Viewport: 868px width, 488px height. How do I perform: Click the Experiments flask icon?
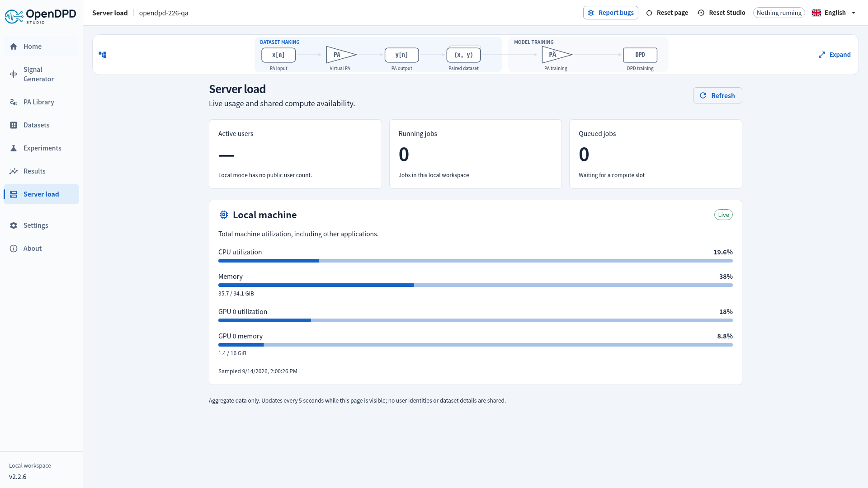(x=14, y=148)
